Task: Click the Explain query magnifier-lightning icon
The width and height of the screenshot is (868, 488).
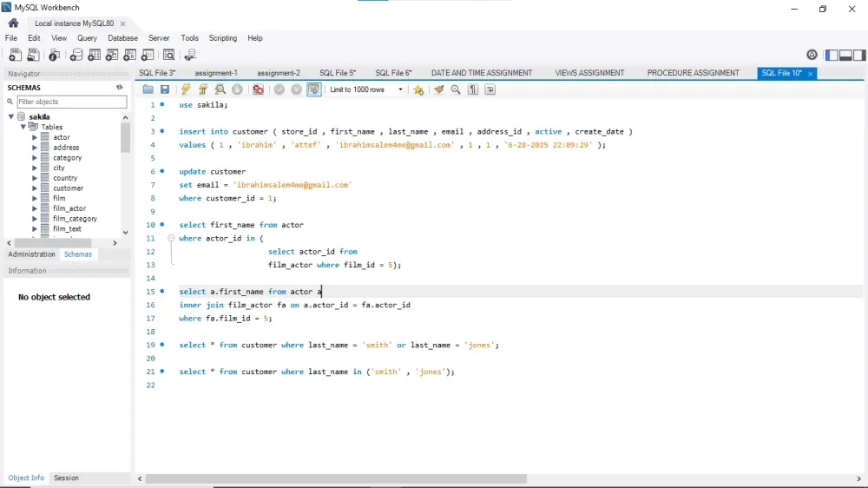Action: pyautogui.click(x=220, y=89)
